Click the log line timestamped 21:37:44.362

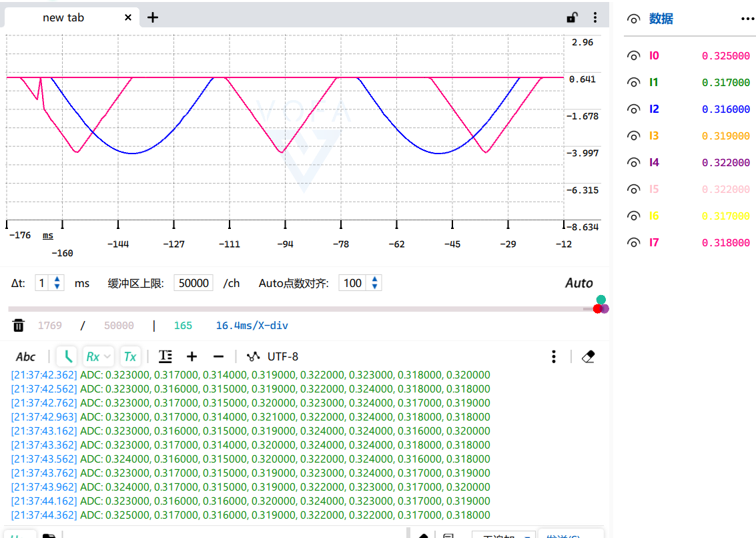click(x=250, y=515)
